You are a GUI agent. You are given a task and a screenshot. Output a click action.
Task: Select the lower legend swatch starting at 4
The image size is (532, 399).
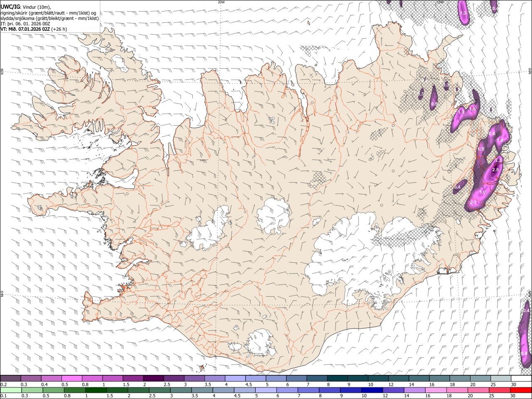[223, 390]
